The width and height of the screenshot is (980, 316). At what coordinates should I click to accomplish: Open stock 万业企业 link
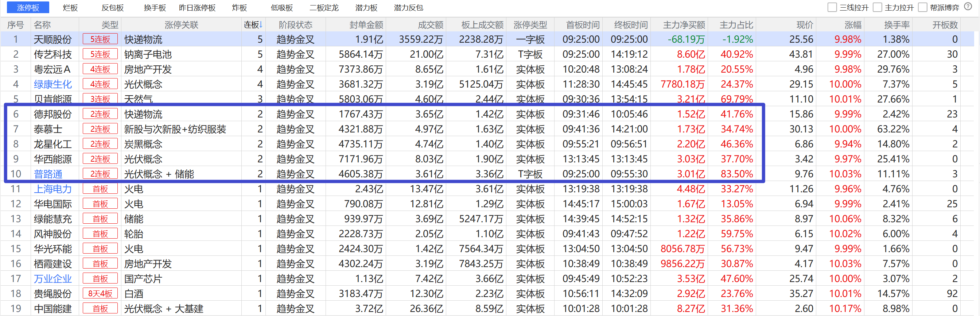click(x=52, y=279)
